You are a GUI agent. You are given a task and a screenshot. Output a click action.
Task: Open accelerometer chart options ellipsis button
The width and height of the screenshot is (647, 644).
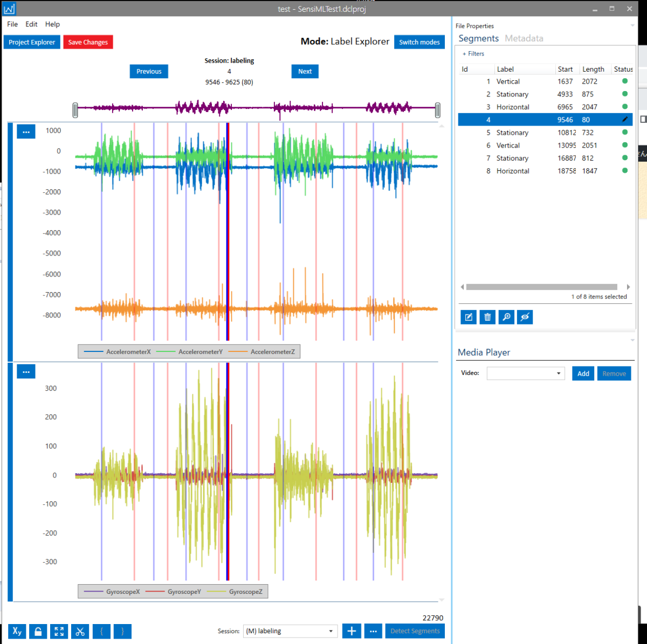point(26,131)
